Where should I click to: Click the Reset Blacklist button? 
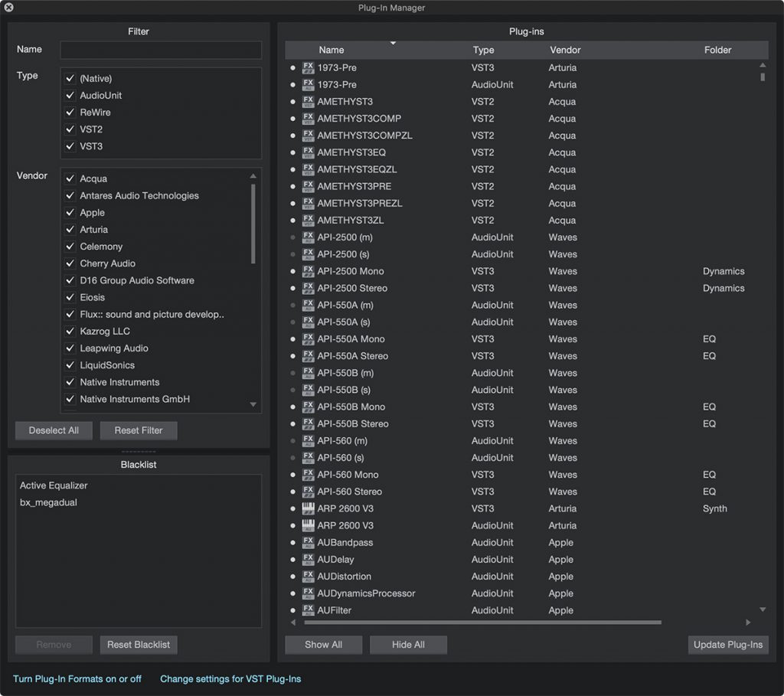coord(139,645)
